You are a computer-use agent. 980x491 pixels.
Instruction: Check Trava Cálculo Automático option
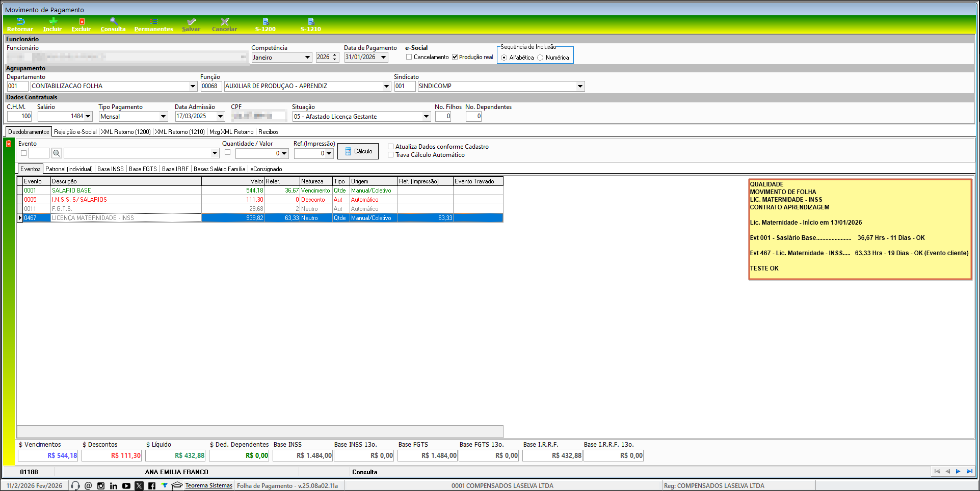click(391, 155)
